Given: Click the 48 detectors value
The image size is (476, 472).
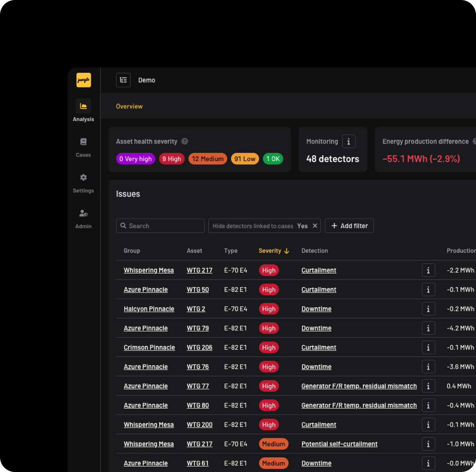Looking at the screenshot, I should click(x=333, y=159).
